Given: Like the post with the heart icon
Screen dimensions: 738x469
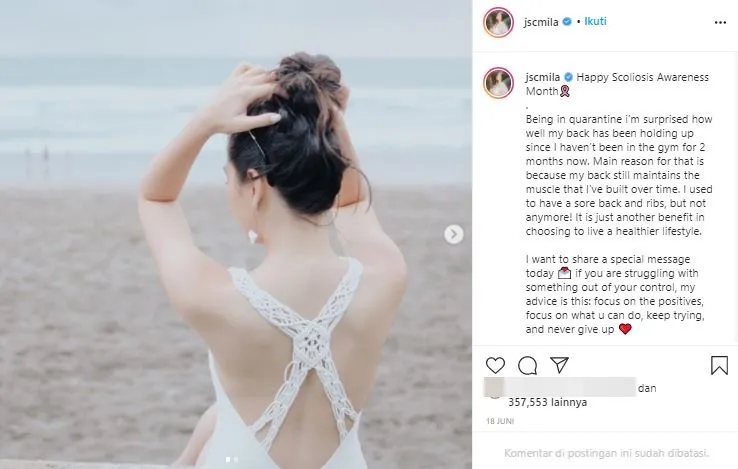Looking at the screenshot, I should point(495,365).
